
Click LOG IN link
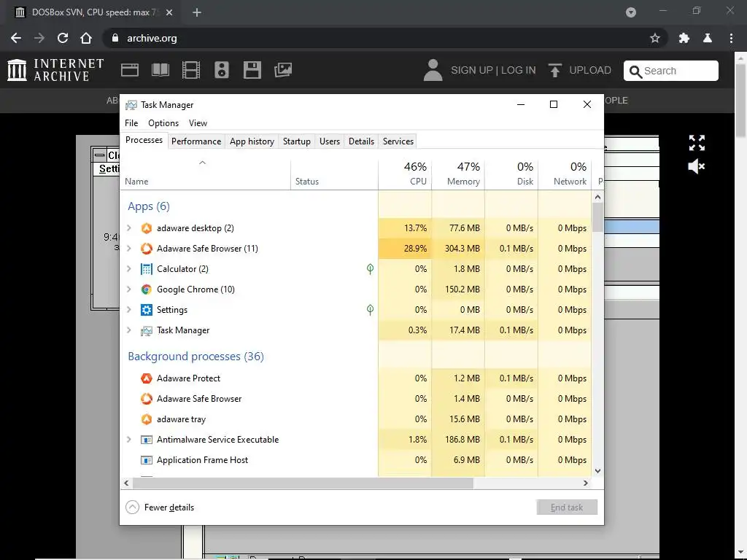[519, 71]
